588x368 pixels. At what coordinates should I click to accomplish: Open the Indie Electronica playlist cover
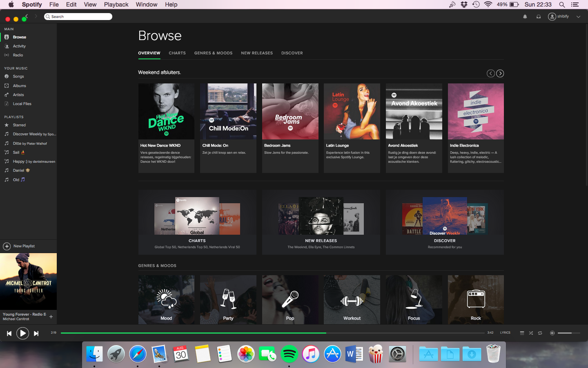click(476, 112)
